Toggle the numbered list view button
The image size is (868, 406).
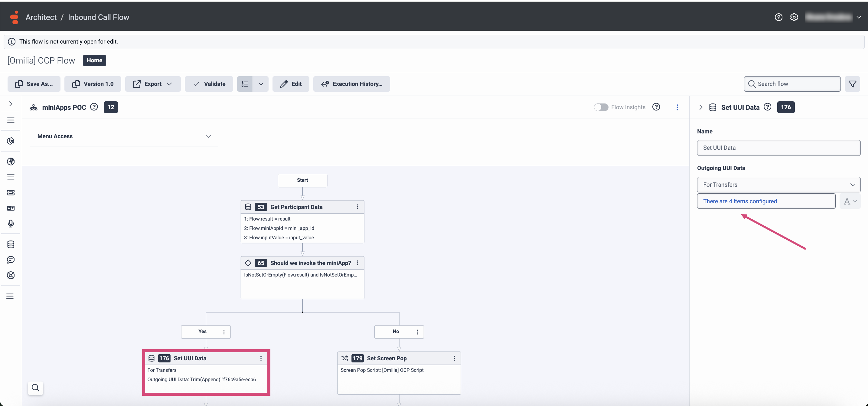245,84
